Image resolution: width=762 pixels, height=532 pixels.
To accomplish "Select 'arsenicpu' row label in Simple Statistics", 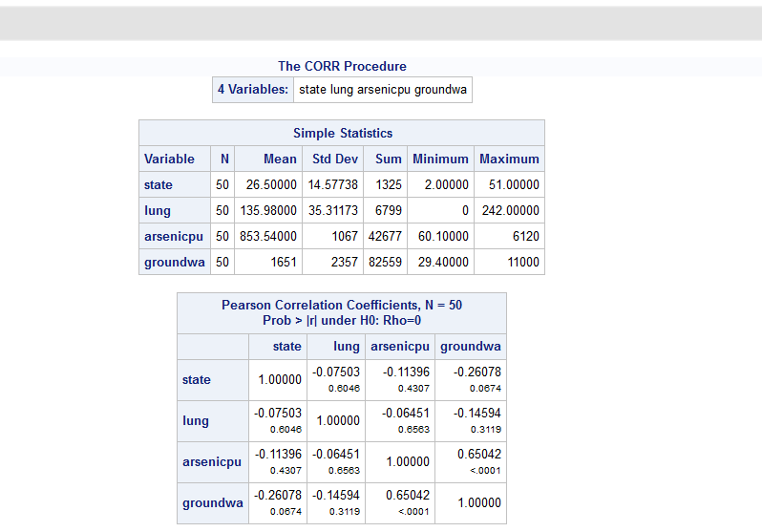I will 175,236.
